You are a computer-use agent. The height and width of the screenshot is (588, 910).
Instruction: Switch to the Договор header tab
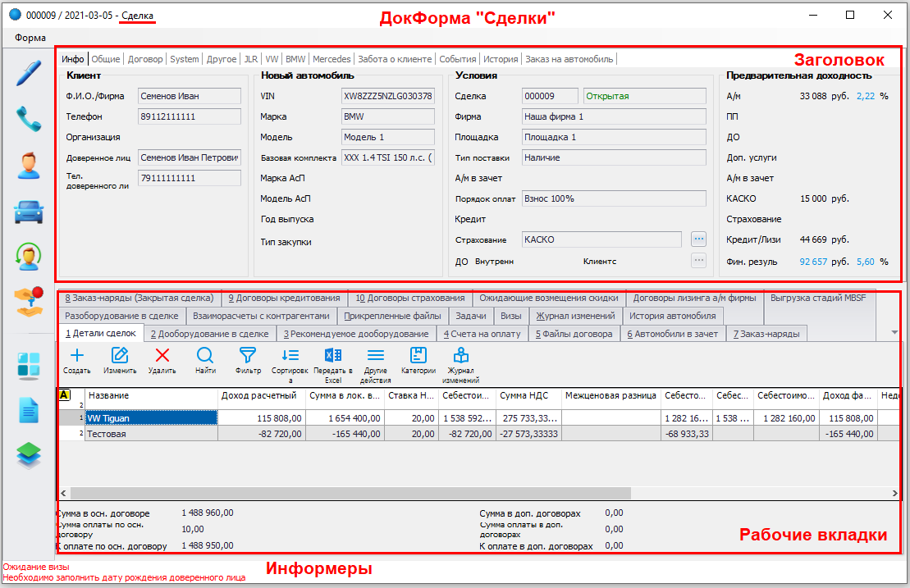tap(145, 59)
